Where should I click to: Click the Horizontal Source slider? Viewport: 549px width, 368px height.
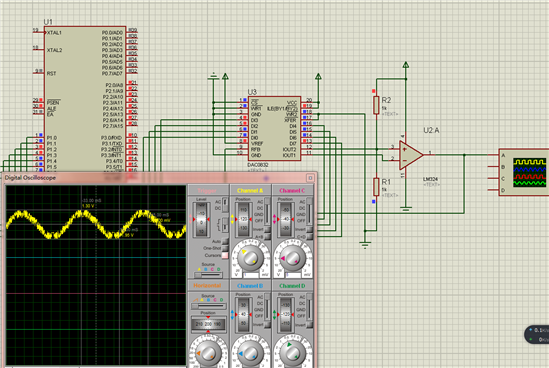[x=208, y=306]
